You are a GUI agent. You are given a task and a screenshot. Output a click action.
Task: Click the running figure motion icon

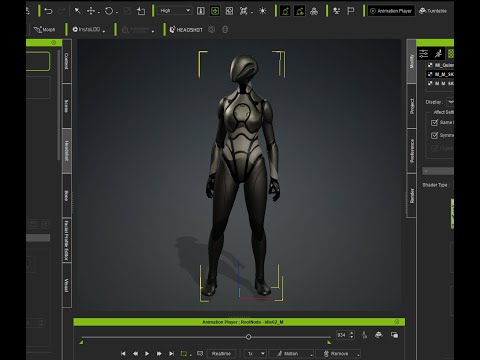439,53
